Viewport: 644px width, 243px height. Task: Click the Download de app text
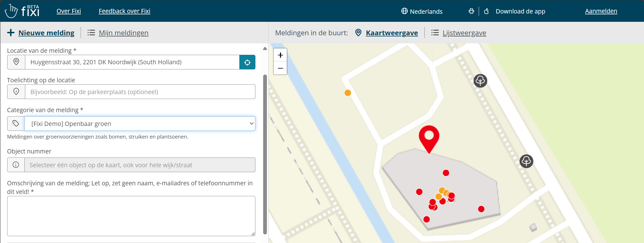click(x=520, y=11)
